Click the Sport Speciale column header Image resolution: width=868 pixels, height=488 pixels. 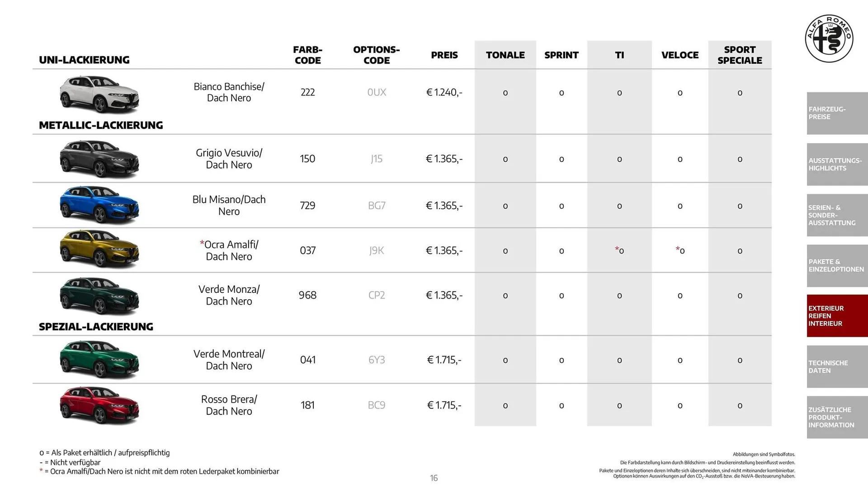[x=740, y=55]
